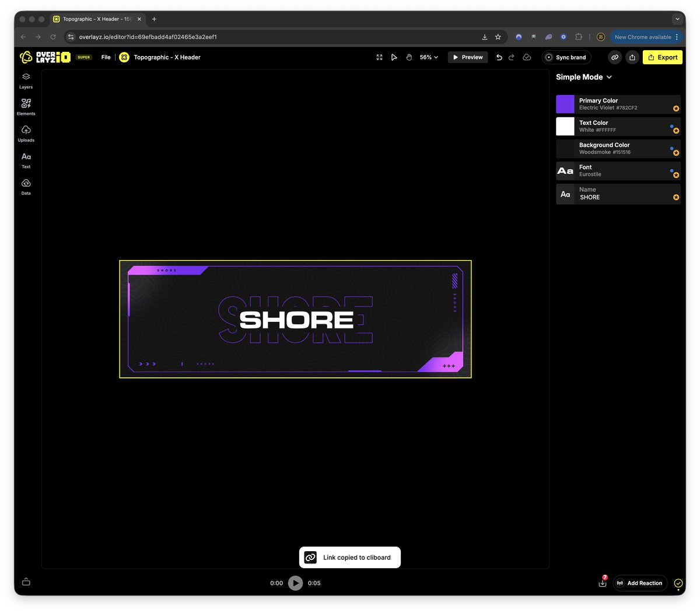Select the Topographic - X Header tab

pyautogui.click(x=97, y=19)
